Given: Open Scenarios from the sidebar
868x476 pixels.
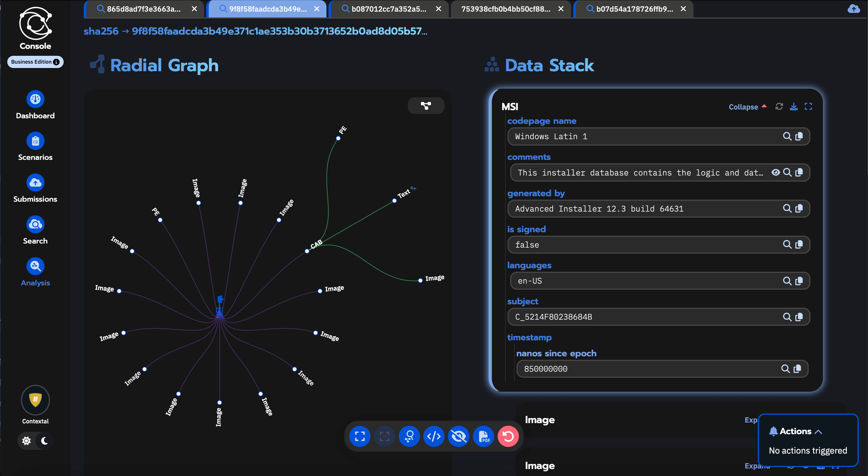Looking at the screenshot, I should (x=35, y=141).
